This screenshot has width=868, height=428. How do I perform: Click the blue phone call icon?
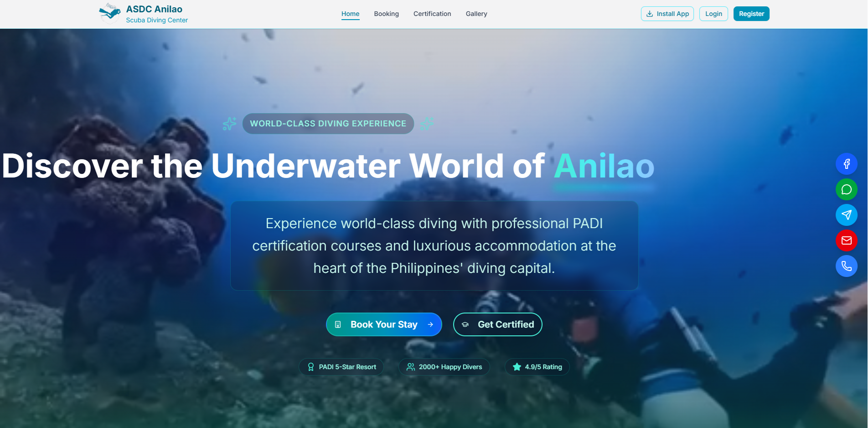847,266
